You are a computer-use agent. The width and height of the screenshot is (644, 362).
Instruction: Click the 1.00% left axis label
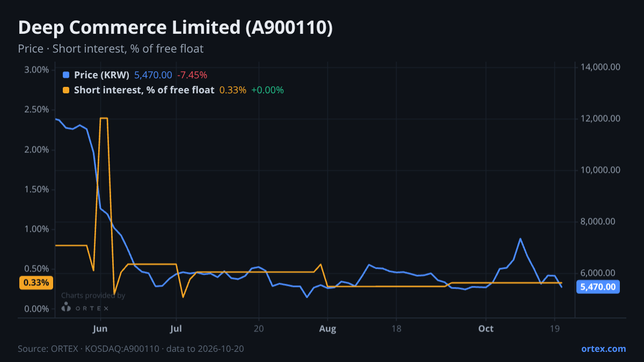(36, 229)
